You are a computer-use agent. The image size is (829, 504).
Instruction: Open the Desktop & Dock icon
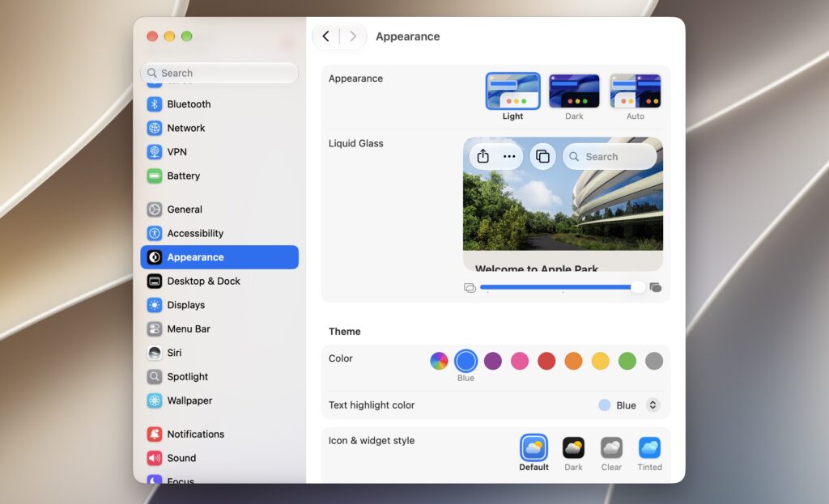pyautogui.click(x=155, y=281)
